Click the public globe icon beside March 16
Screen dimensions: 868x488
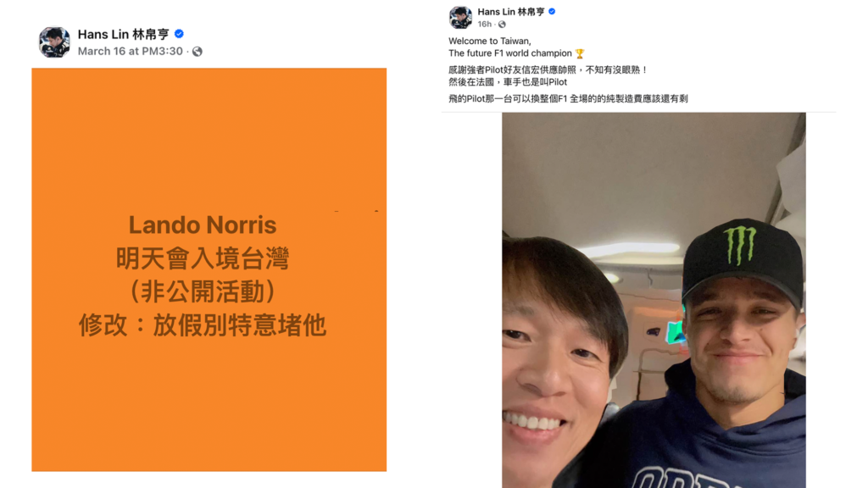(x=197, y=52)
